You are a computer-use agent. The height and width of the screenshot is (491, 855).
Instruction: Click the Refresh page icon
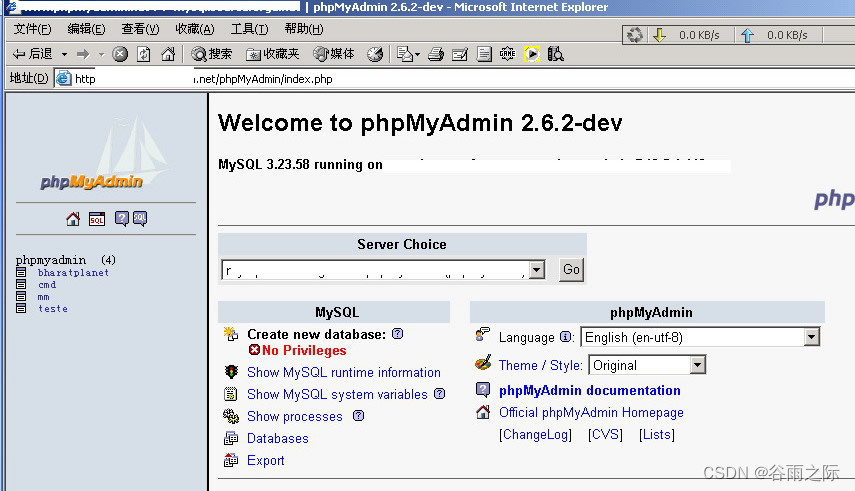pyautogui.click(x=144, y=54)
